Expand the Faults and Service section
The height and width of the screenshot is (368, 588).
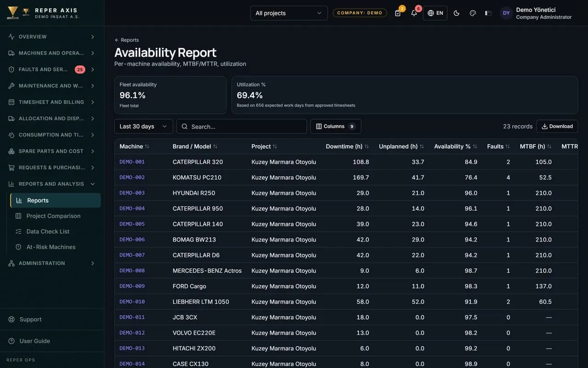point(52,69)
